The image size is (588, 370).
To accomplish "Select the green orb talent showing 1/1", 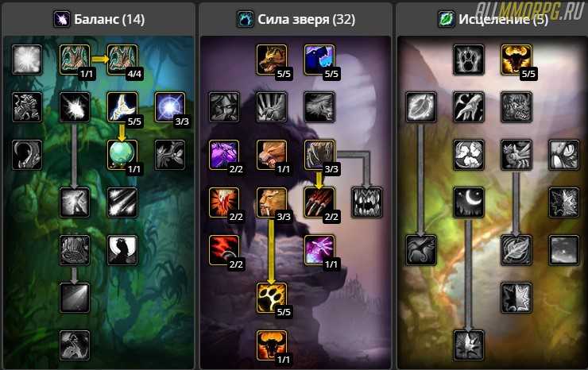I will click(122, 155).
